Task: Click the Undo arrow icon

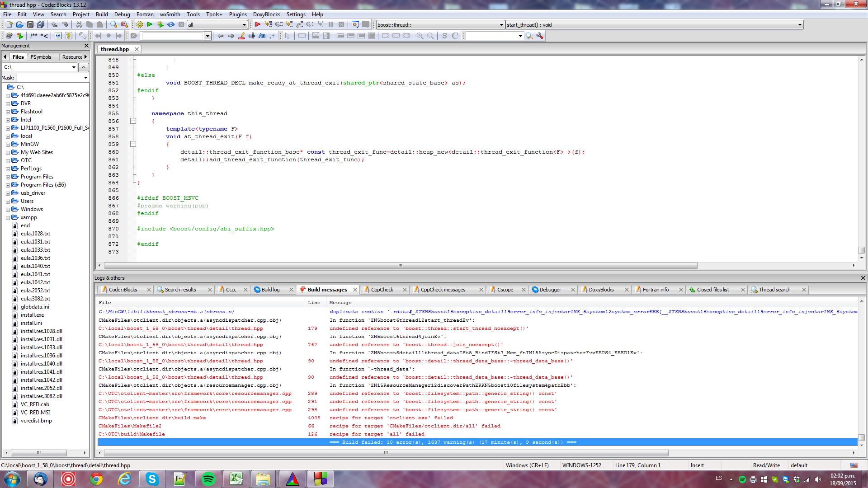Action: click(54, 24)
